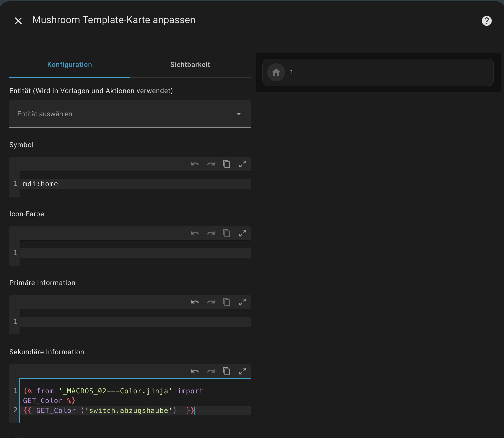Expand Primäre Information editor to fullscreen
Screen dimensions: 504x438
coord(243,302)
